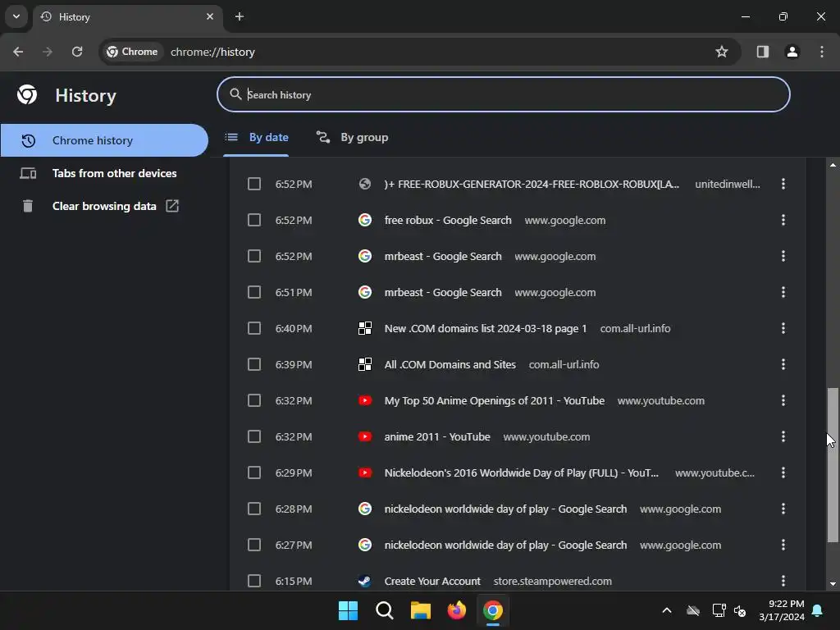This screenshot has height=630, width=840.
Task: Reload the history page
Action: pyautogui.click(x=77, y=52)
